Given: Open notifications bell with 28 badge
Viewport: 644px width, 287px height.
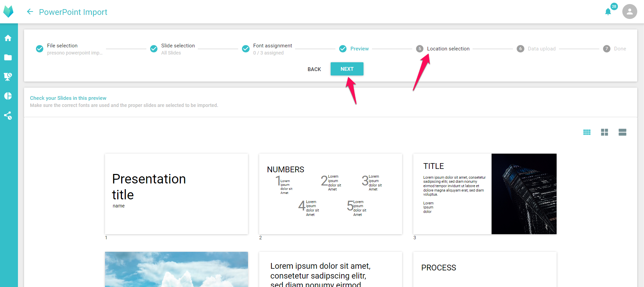Looking at the screenshot, I should coord(608,12).
